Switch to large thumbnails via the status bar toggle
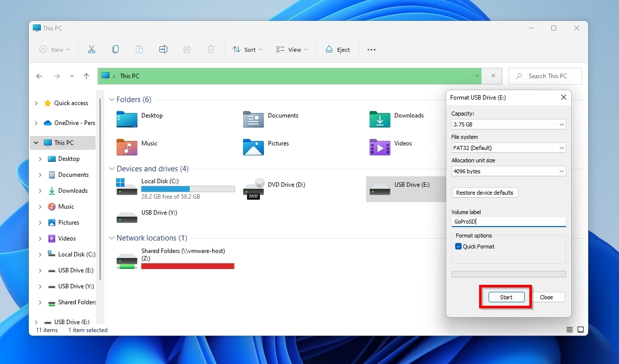Image resolution: width=619 pixels, height=364 pixels. click(x=581, y=330)
